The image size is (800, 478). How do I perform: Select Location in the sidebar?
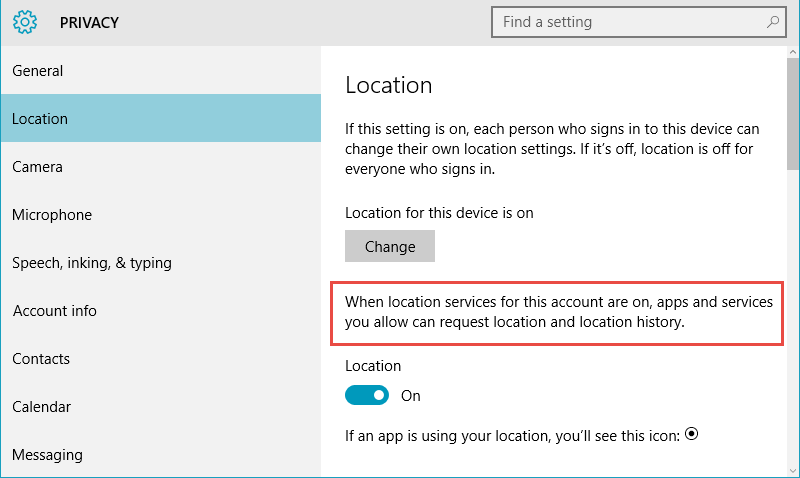click(161, 118)
